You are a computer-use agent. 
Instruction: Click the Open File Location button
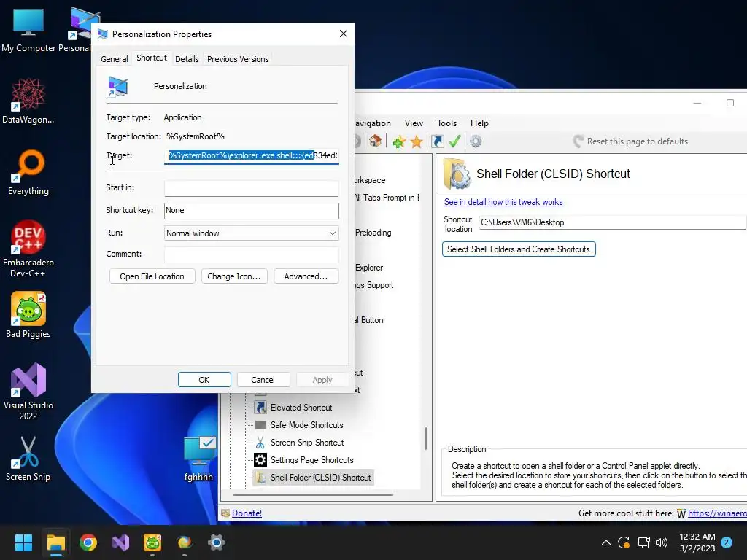coord(152,276)
